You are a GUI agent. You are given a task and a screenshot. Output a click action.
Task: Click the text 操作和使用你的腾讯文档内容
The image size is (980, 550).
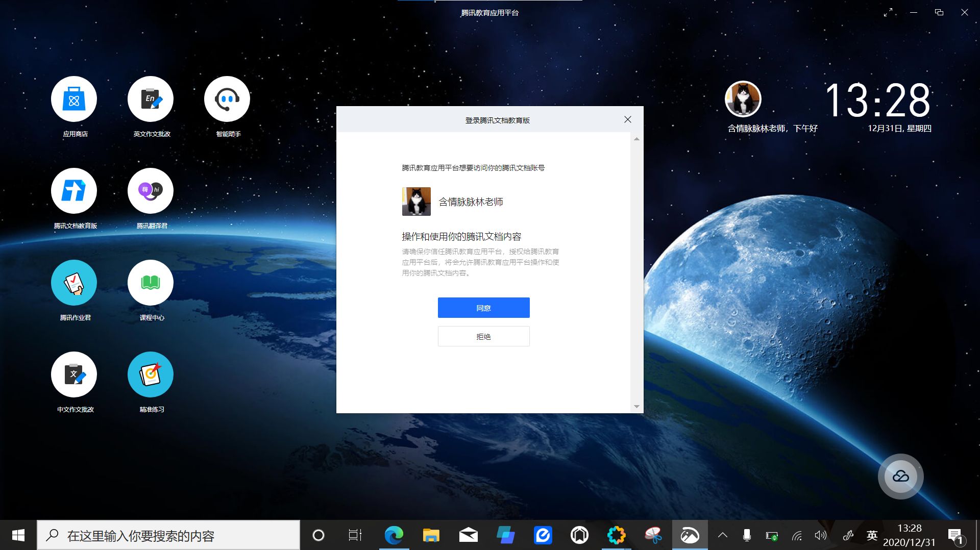coord(461,236)
